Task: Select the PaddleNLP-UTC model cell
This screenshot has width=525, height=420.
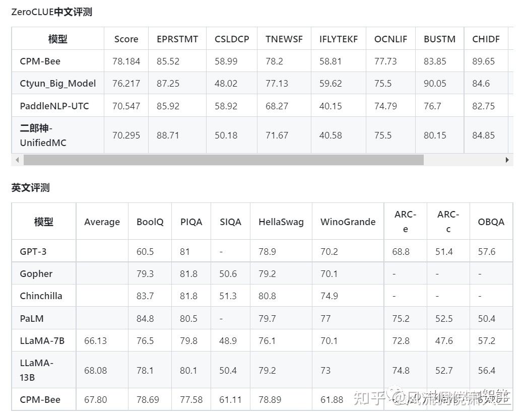Action: click(x=54, y=106)
